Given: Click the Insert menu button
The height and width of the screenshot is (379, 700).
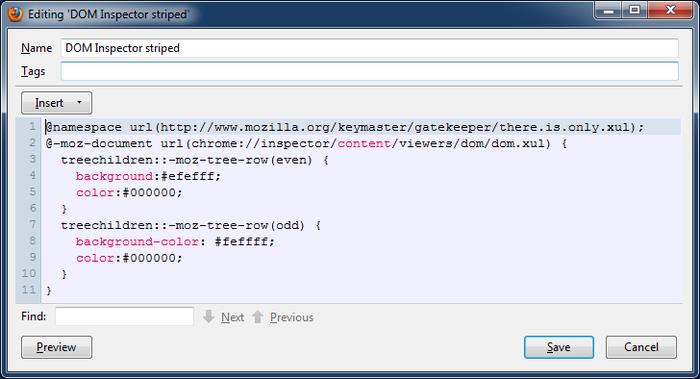Looking at the screenshot, I should pyautogui.click(x=57, y=103).
